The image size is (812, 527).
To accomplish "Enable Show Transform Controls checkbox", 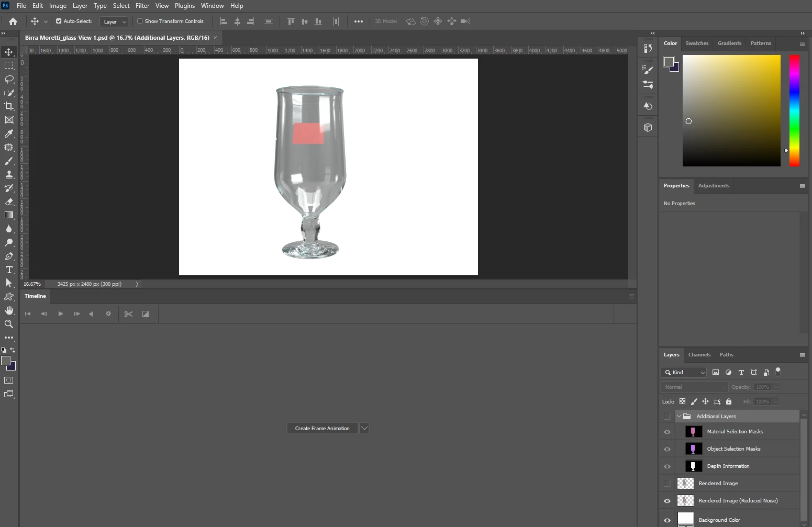I will 140,21.
